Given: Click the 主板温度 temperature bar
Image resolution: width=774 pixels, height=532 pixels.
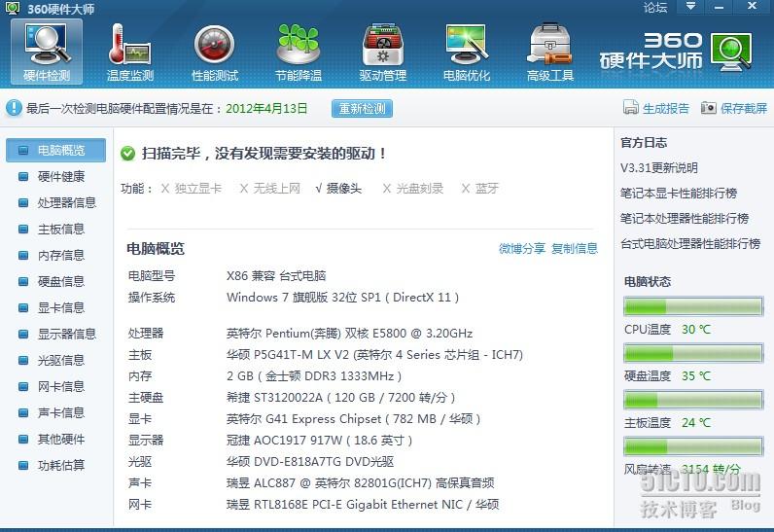Looking at the screenshot, I should point(693,400).
